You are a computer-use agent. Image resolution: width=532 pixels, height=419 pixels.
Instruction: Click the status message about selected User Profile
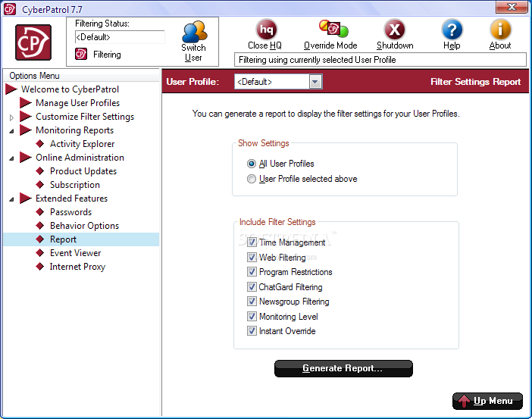click(x=380, y=60)
